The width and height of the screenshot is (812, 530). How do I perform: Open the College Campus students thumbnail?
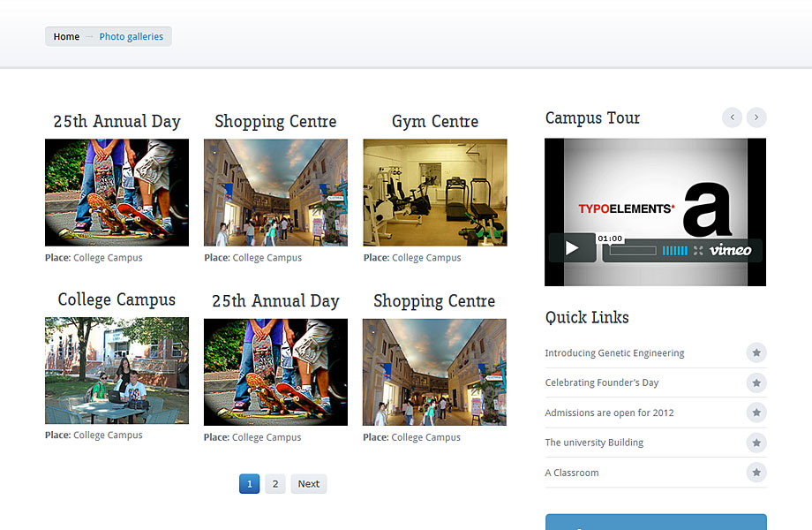click(117, 370)
